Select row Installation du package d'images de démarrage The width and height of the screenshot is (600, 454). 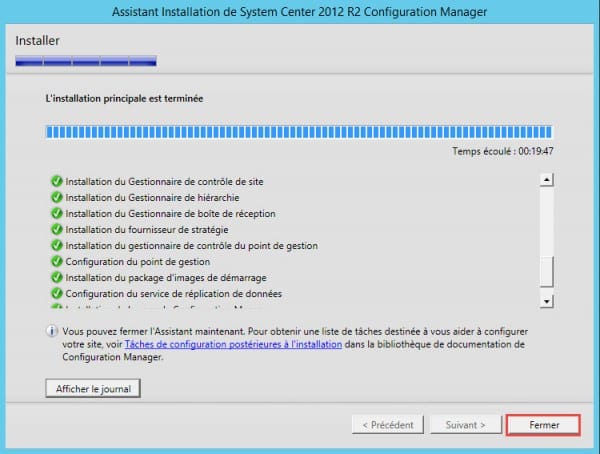point(158,278)
